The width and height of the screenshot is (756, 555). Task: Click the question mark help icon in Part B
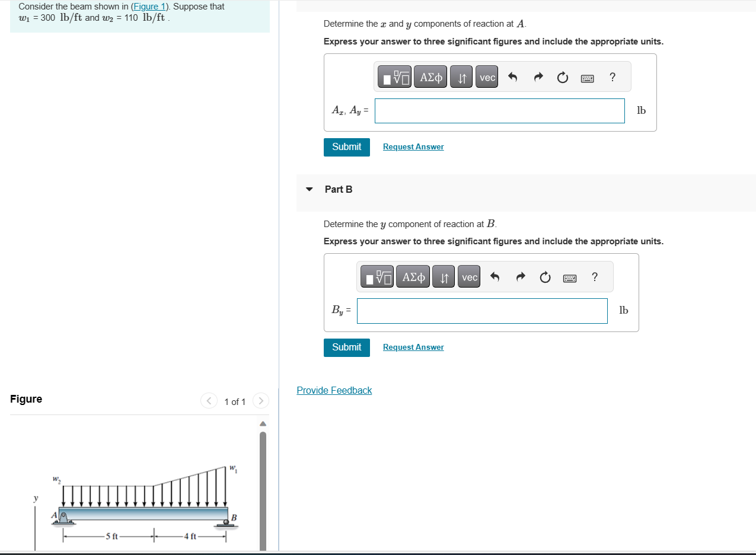[x=594, y=276]
